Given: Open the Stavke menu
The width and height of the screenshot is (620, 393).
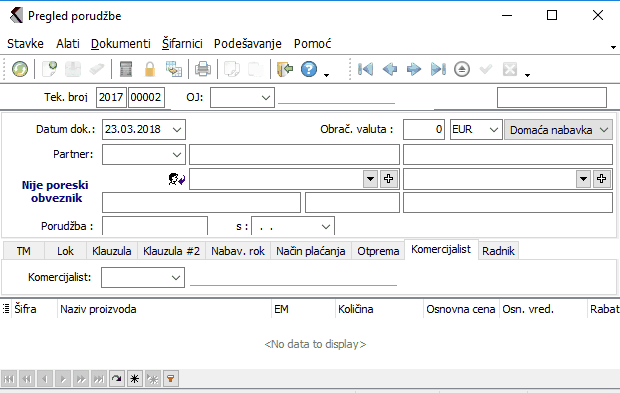Looking at the screenshot, I should click(x=25, y=43).
